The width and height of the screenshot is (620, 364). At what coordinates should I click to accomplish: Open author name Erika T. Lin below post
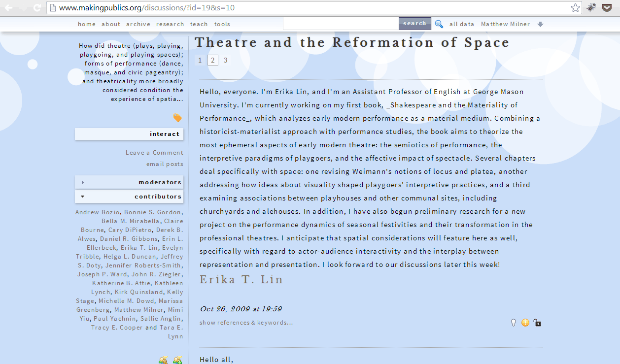coord(241,280)
